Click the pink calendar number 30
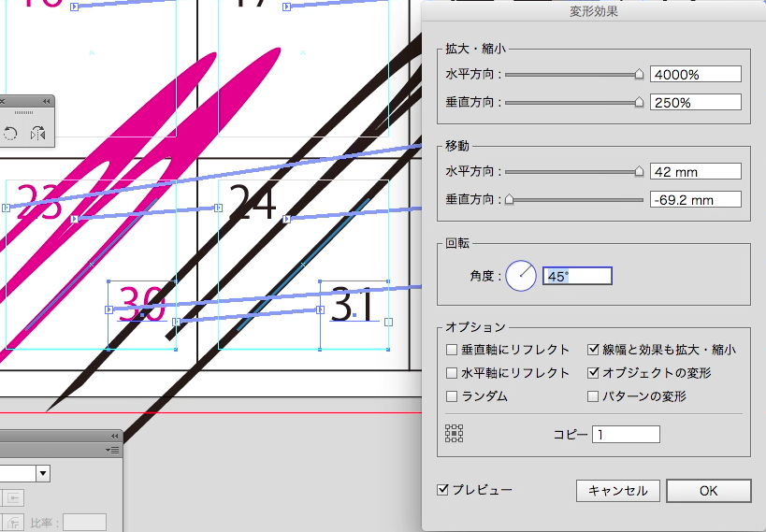 click(141, 303)
